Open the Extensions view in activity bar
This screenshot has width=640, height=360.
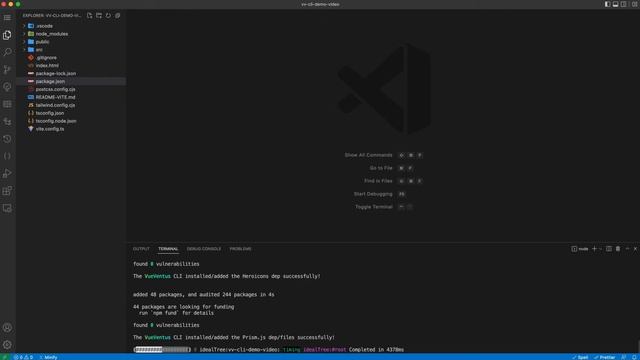(7, 191)
